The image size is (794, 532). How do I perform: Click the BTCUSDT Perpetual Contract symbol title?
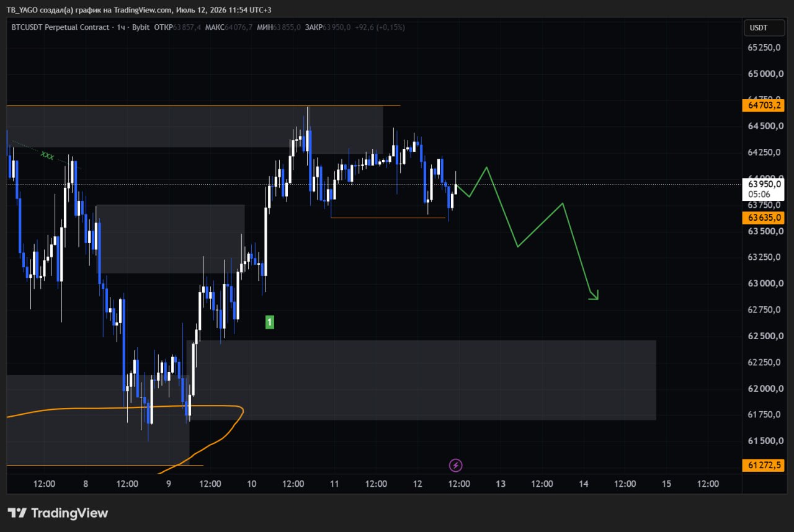coord(60,27)
